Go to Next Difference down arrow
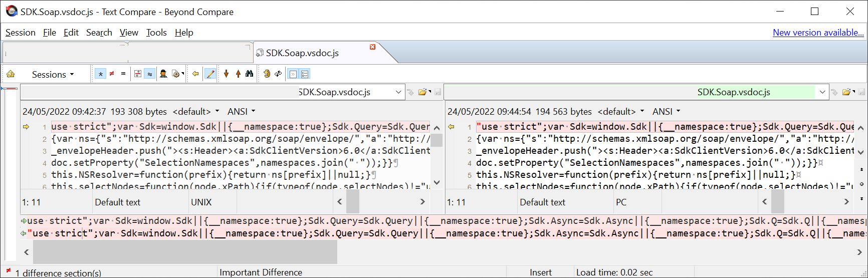 pyautogui.click(x=227, y=74)
